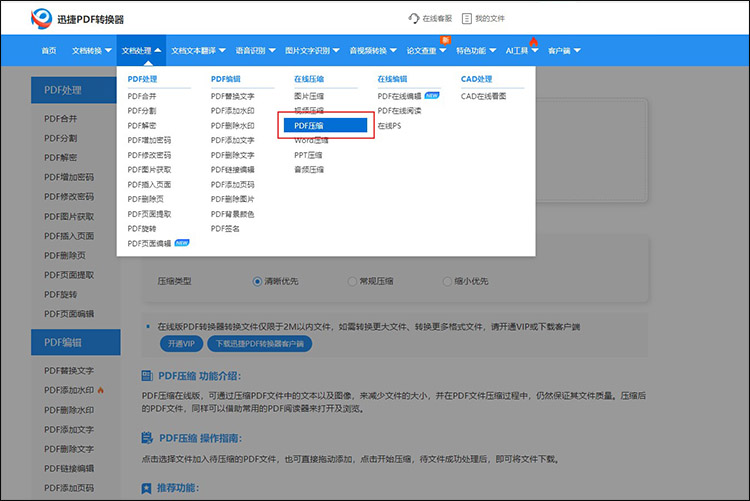Open PDF删除页 in the left sidebar
This screenshot has height=501, width=750.
coord(65,256)
